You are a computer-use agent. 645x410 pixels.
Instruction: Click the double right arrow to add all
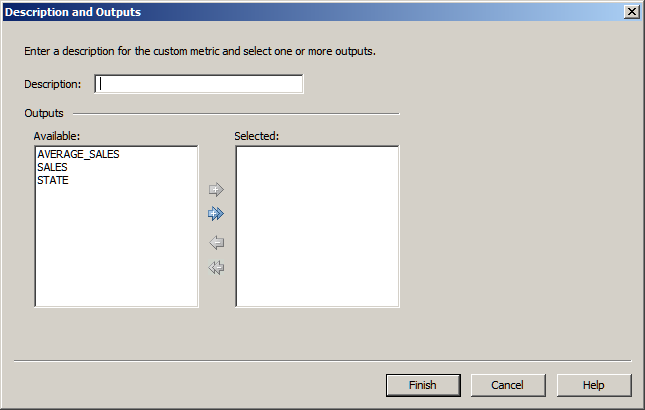(x=216, y=214)
